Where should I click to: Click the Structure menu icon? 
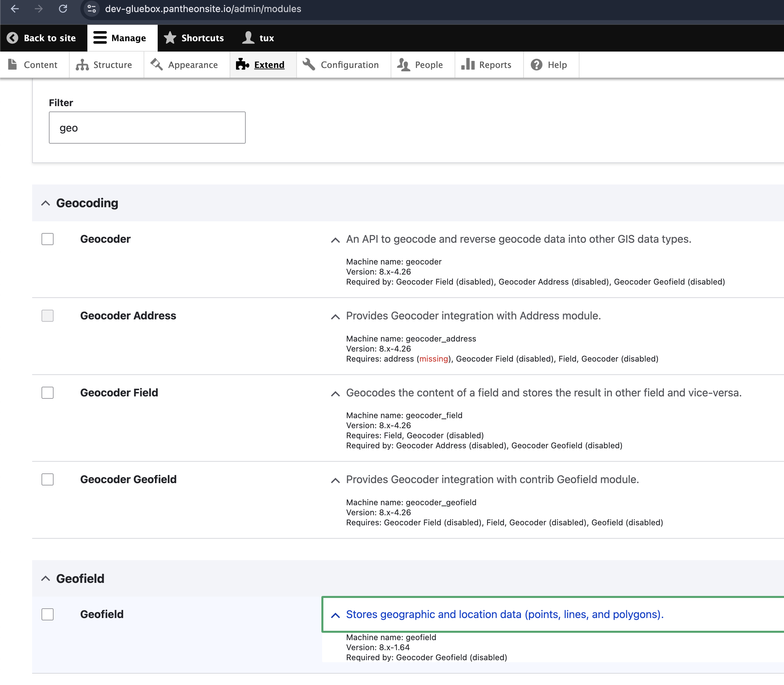click(82, 65)
